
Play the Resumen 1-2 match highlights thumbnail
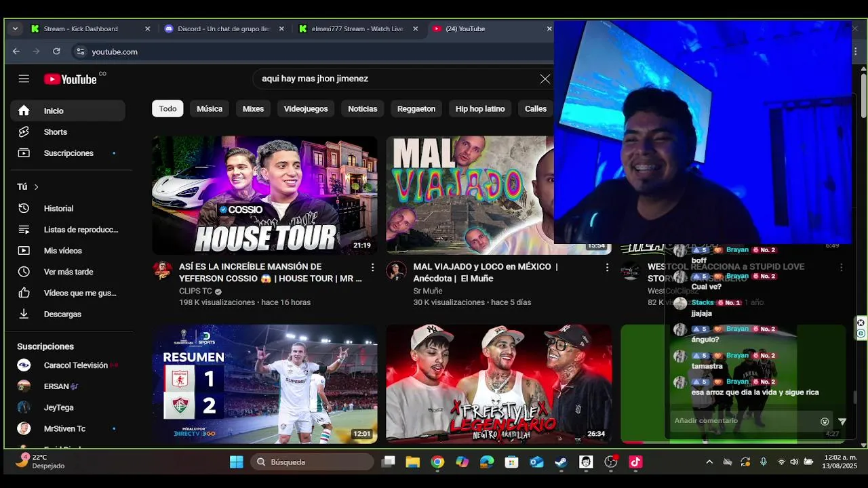(264, 384)
